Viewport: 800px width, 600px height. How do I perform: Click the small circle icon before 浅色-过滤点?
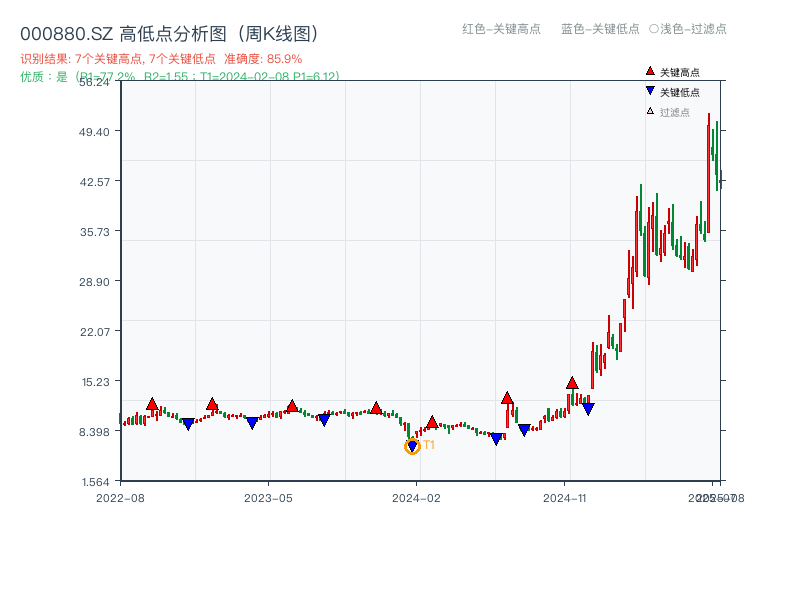pos(654,29)
